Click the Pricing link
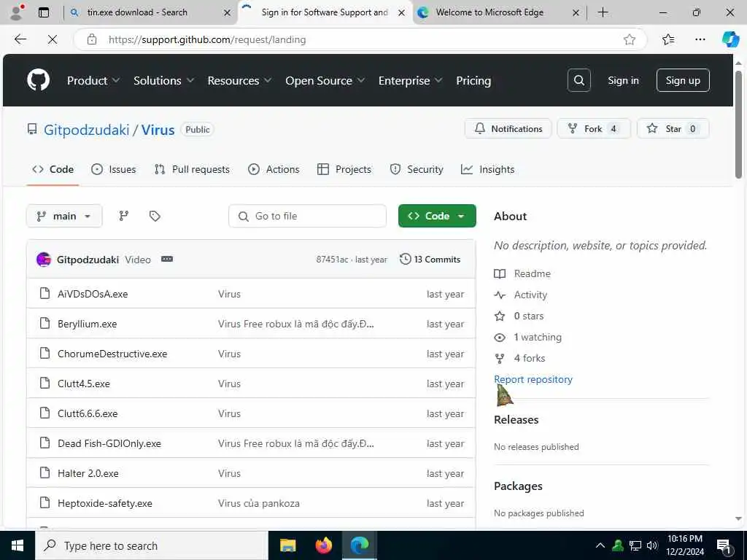 473,80
